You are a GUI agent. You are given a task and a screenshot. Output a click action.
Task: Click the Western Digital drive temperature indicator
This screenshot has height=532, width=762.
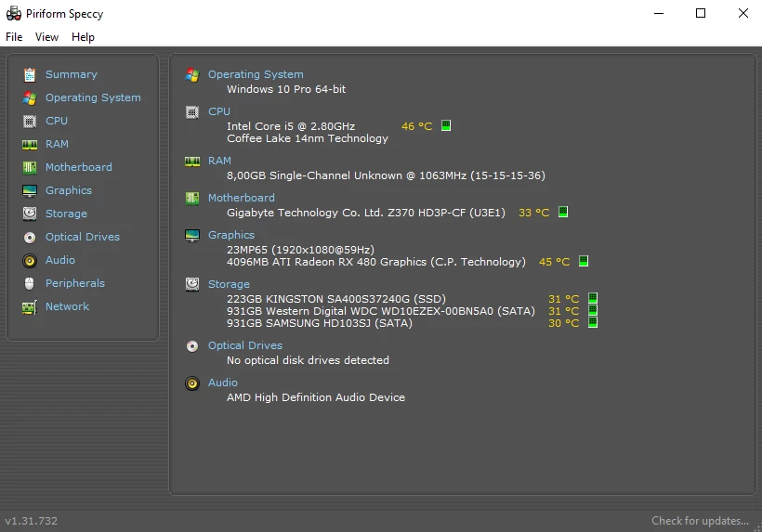pyautogui.click(x=593, y=310)
